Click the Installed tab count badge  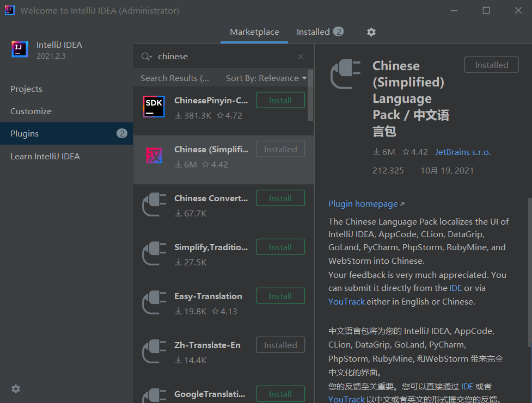338,32
